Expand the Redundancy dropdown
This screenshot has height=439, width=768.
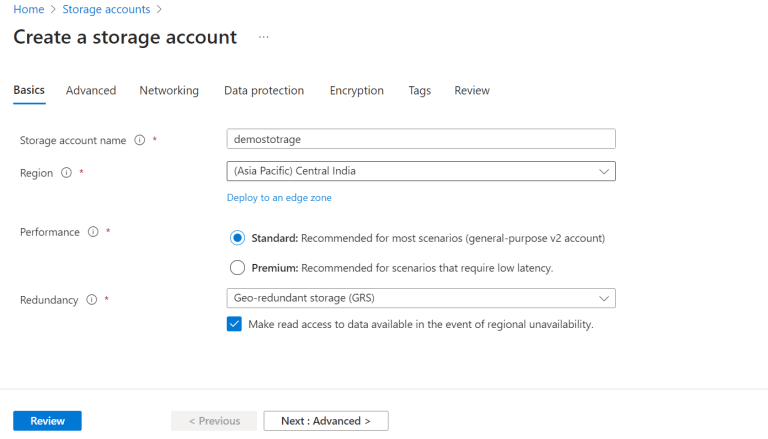click(x=421, y=298)
